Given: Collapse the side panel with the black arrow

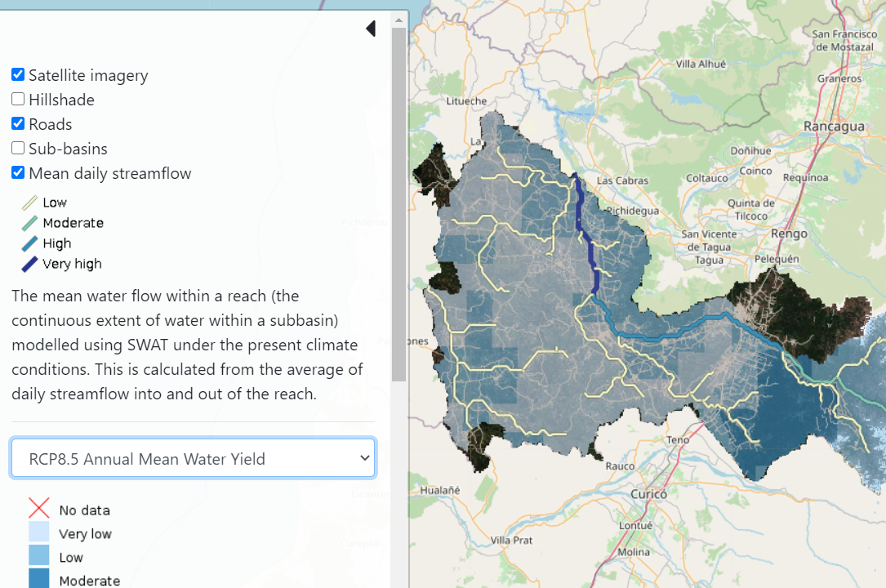Looking at the screenshot, I should (372, 29).
